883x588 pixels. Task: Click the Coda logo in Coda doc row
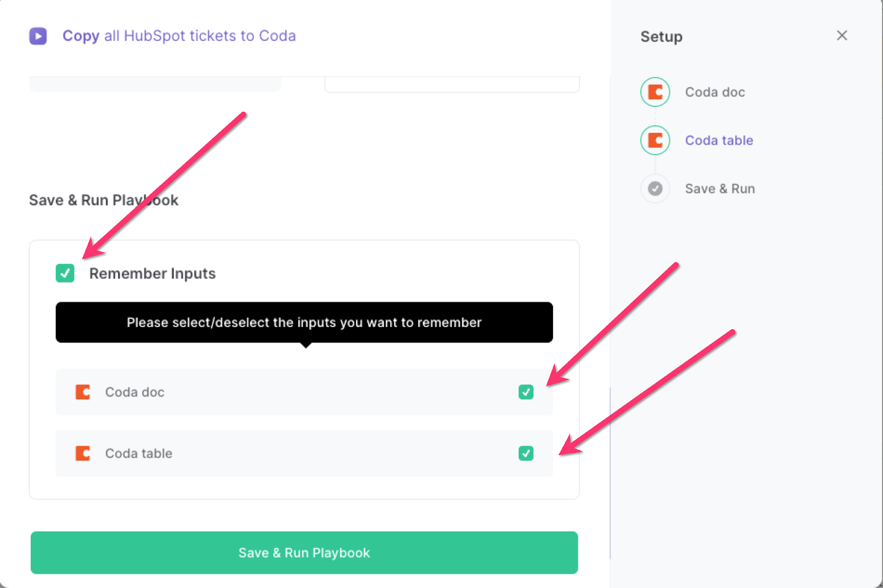[x=83, y=392]
